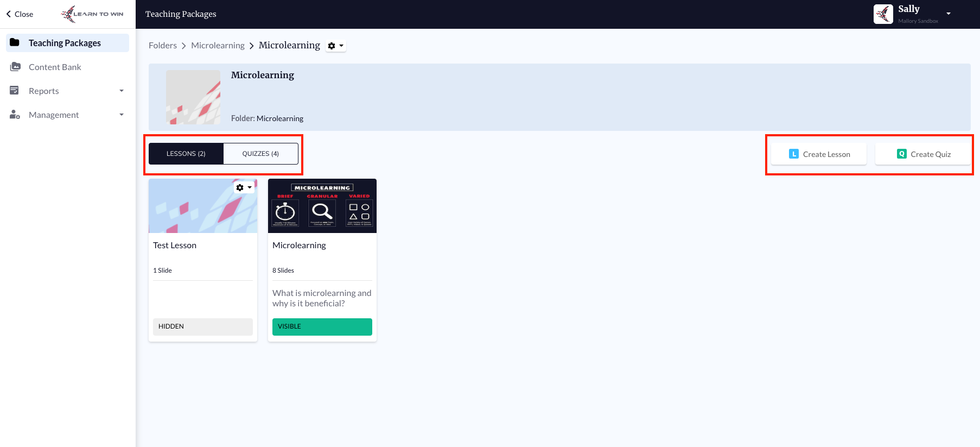Image resolution: width=980 pixels, height=447 pixels.
Task: Open the Microlearning package settings gear
Action: tap(335, 46)
